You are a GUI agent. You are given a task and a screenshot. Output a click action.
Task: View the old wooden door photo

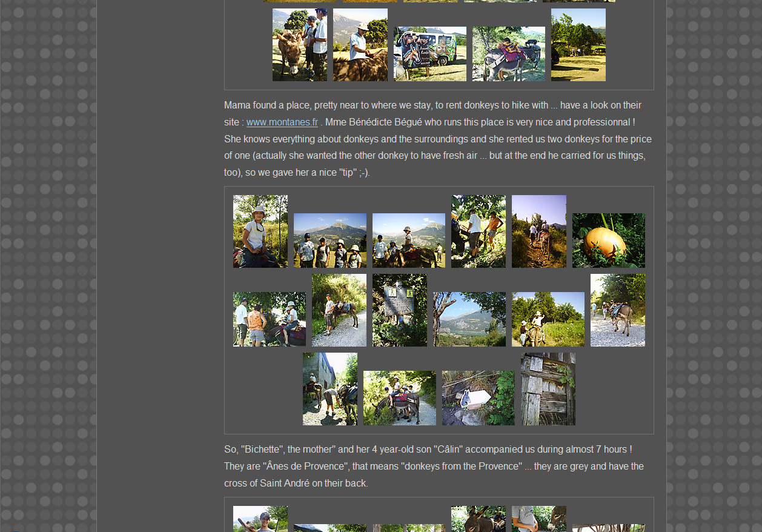[x=548, y=389]
